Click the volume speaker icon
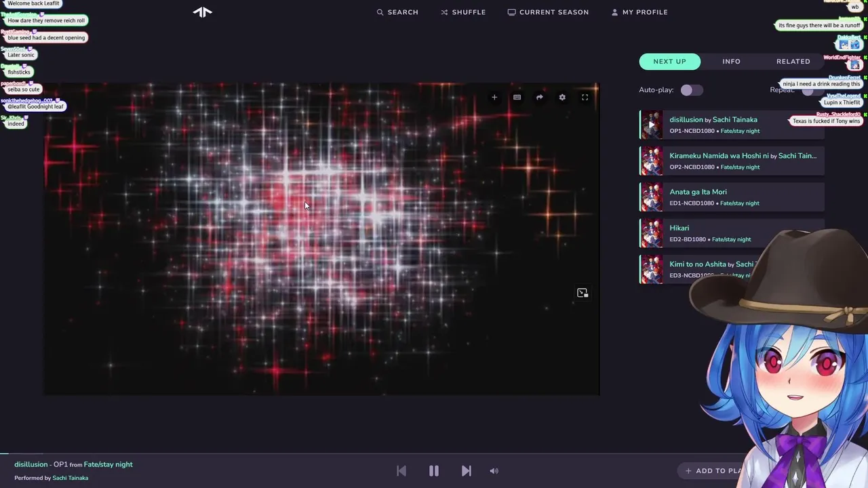This screenshot has width=868, height=488. tap(494, 471)
